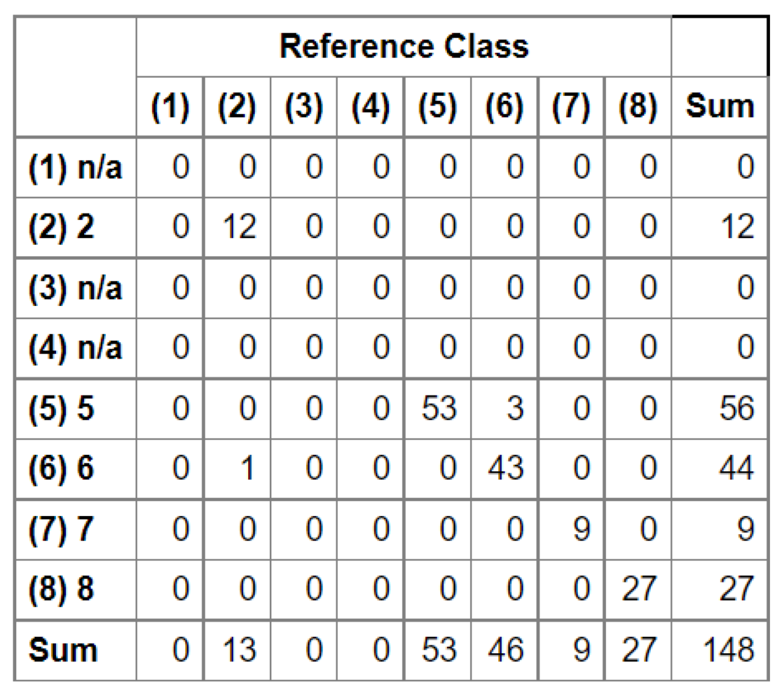
Task: Select column header (5)
Action: coord(437,107)
